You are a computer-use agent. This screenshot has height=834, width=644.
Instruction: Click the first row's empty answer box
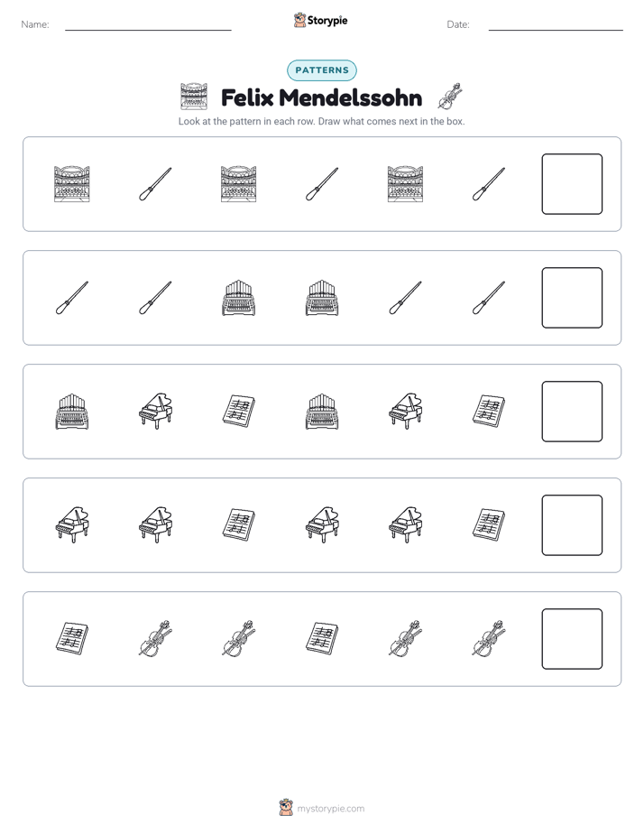coord(572,184)
